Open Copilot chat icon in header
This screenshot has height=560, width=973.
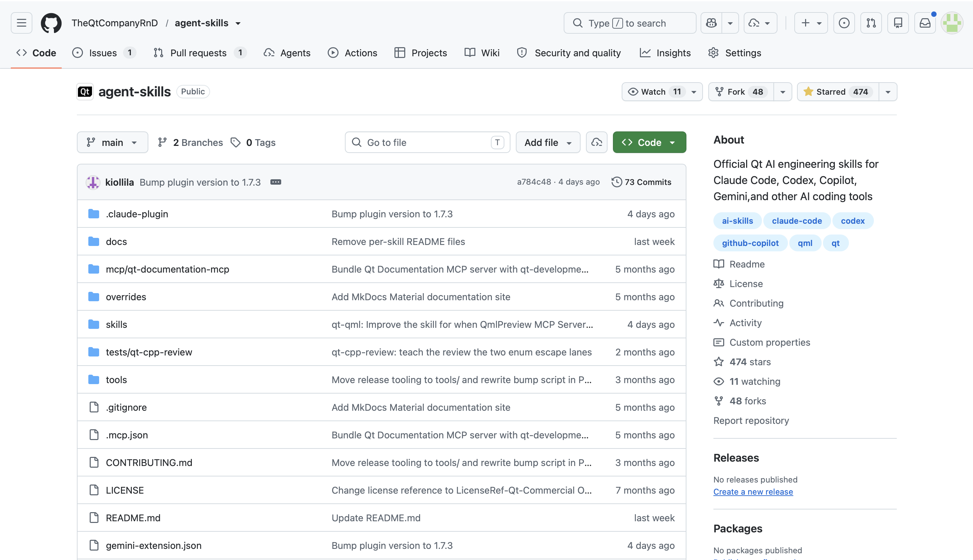[711, 23]
